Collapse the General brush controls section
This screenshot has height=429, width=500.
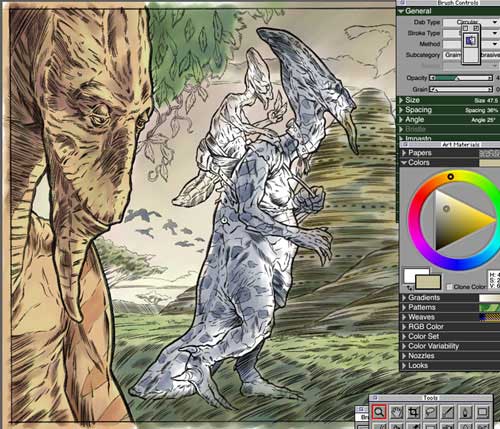[401, 11]
